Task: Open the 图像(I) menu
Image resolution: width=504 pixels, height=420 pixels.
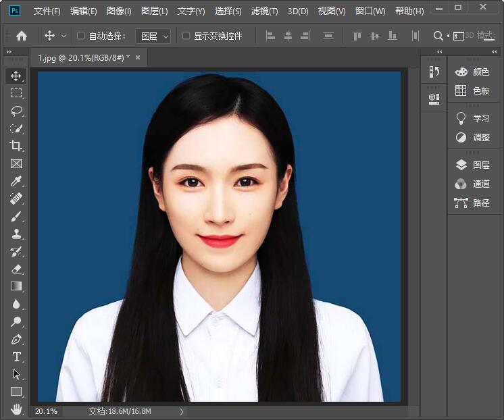Action: tap(119, 11)
